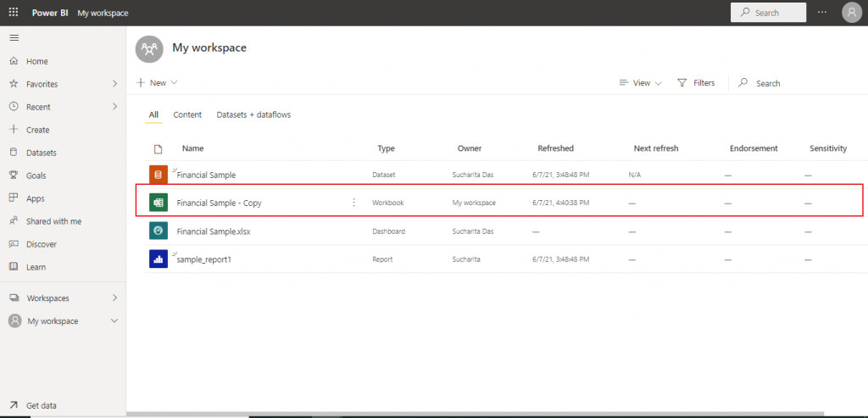Expand the Favorites chevron in sidebar
Image resolution: width=868 pixels, height=418 pixels.
tap(114, 84)
